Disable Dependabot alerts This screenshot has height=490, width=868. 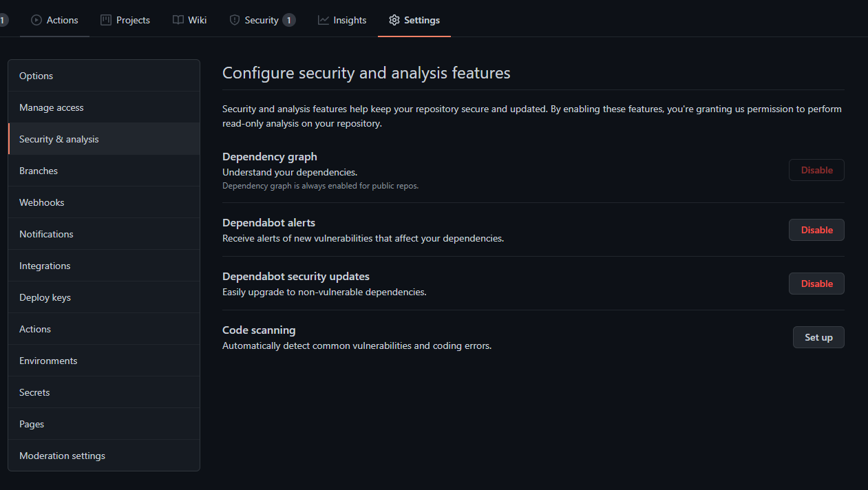(x=816, y=229)
